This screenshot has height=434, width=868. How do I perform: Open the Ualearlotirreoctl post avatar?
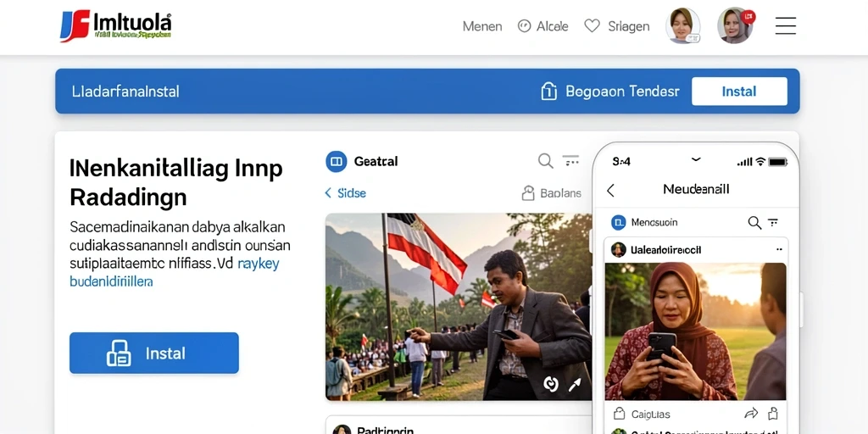(x=618, y=250)
